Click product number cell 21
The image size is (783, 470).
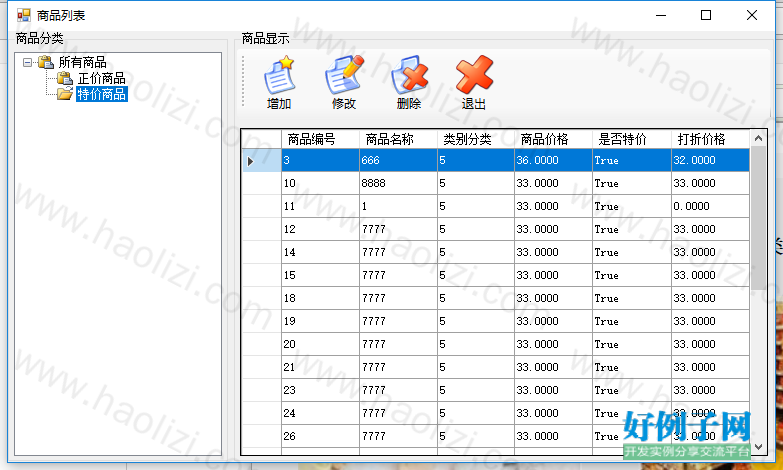(321, 367)
